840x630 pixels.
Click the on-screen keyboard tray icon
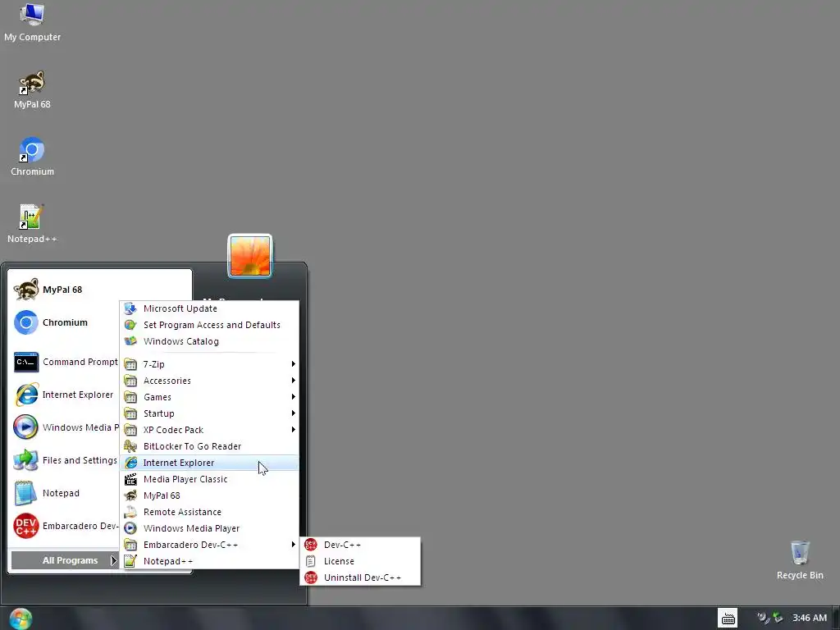(728, 619)
